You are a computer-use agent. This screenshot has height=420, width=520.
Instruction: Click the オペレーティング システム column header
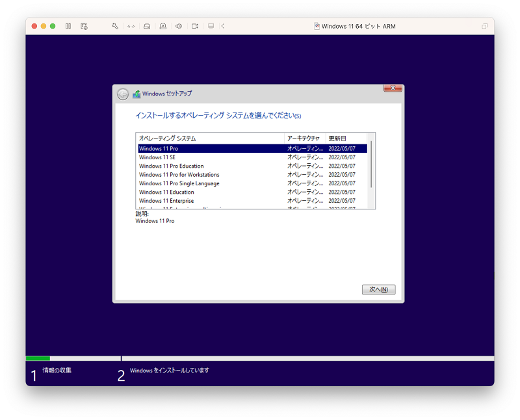pyautogui.click(x=210, y=138)
